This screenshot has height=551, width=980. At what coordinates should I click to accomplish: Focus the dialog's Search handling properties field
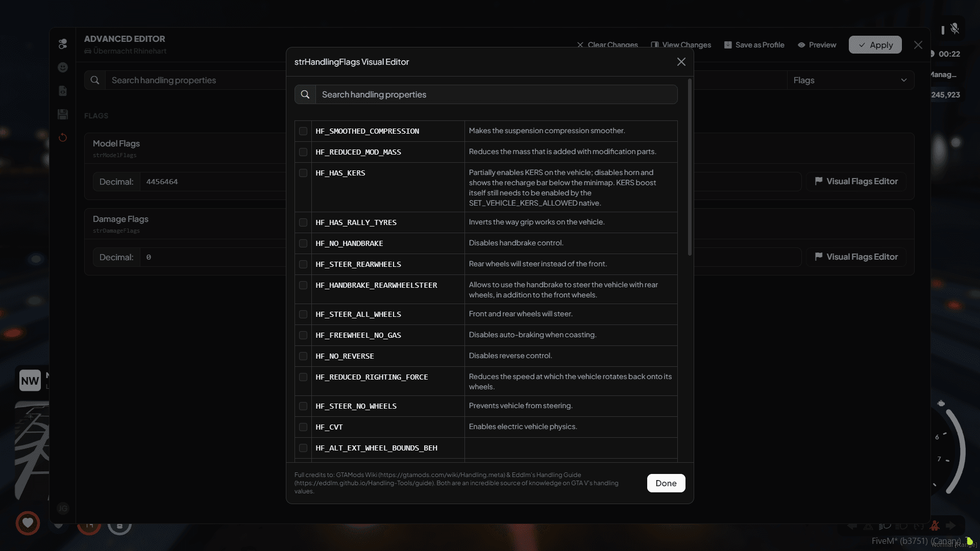click(495, 94)
